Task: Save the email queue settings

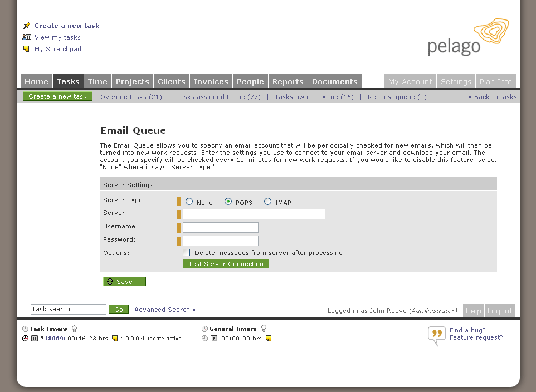Action: [x=124, y=281]
